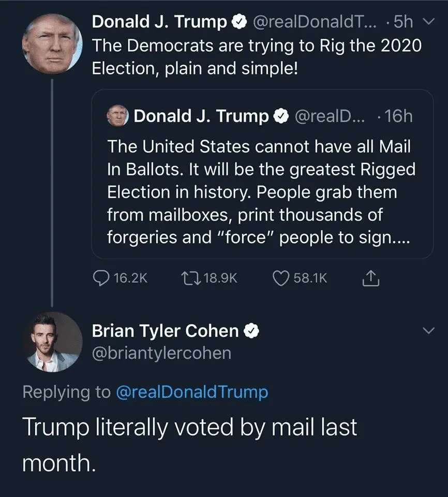448x497 pixels.
Task: Open the small avatar in the quoted tweet
Action: coord(117,116)
